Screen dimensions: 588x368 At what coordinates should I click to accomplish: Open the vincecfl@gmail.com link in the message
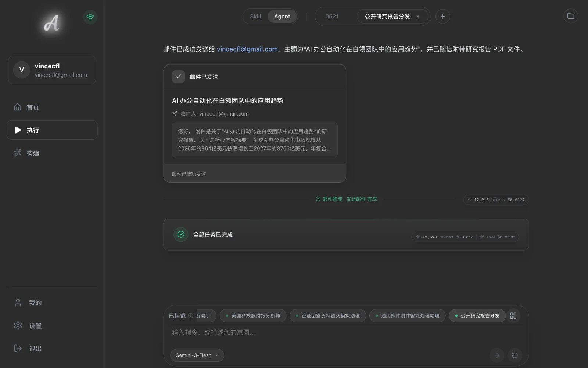point(247,49)
